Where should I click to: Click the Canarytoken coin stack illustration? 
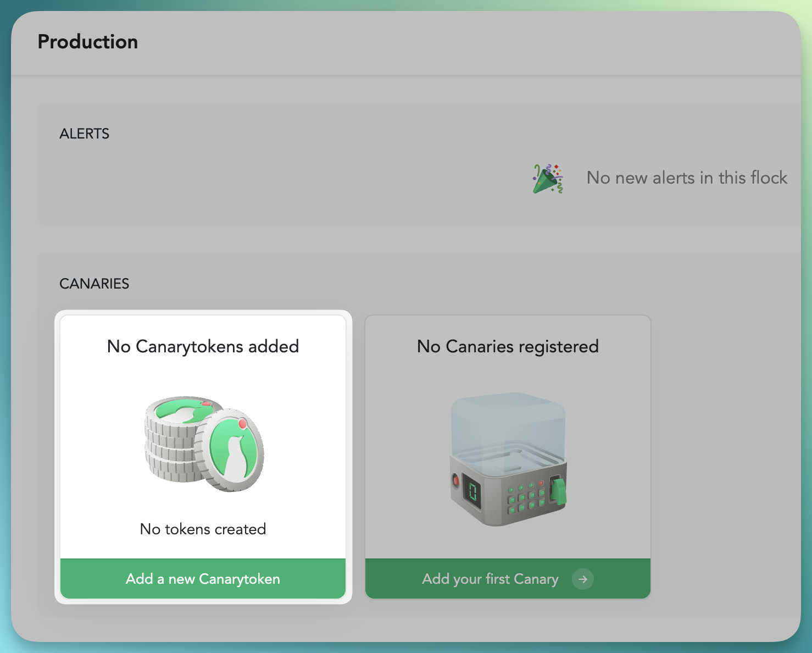click(204, 444)
